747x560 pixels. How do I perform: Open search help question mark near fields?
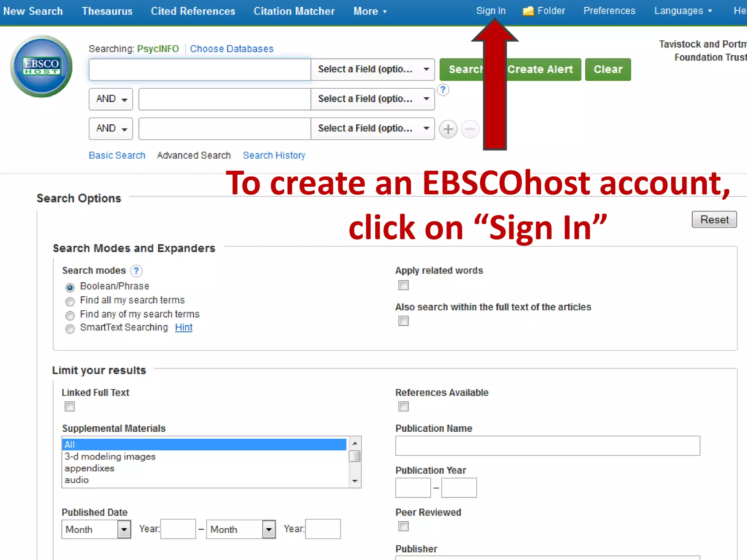443,90
